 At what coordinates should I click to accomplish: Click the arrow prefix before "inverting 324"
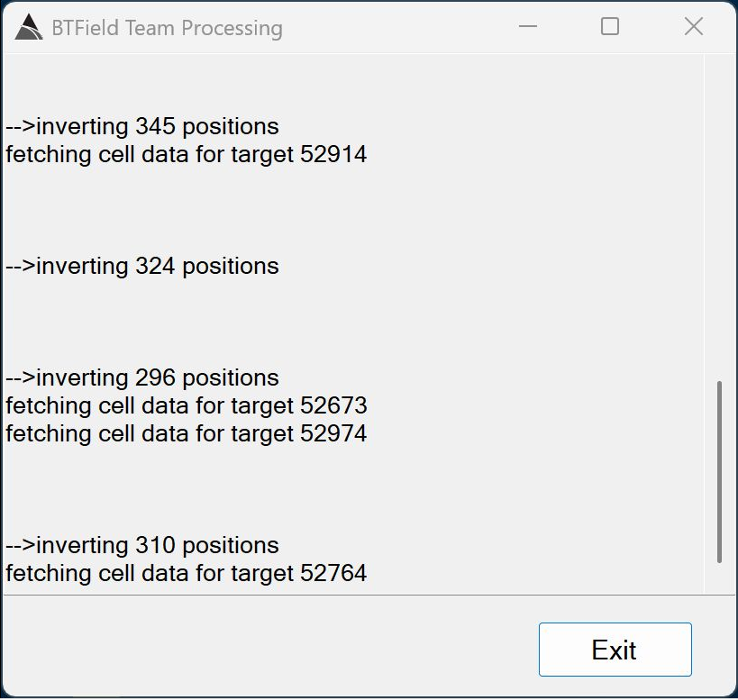(x=21, y=267)
